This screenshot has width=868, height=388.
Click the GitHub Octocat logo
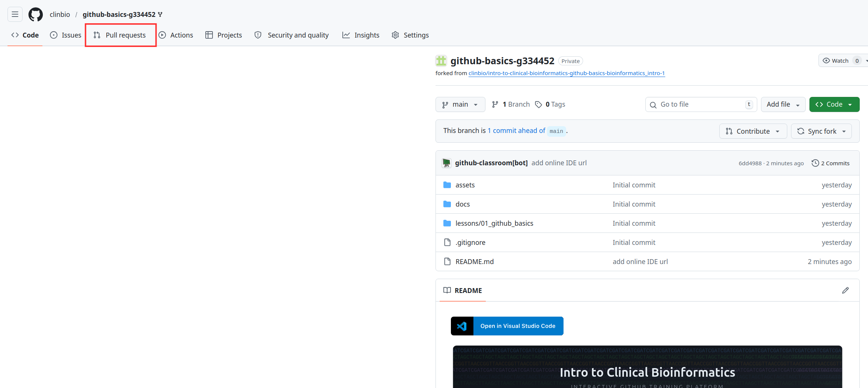coord(36,14)
